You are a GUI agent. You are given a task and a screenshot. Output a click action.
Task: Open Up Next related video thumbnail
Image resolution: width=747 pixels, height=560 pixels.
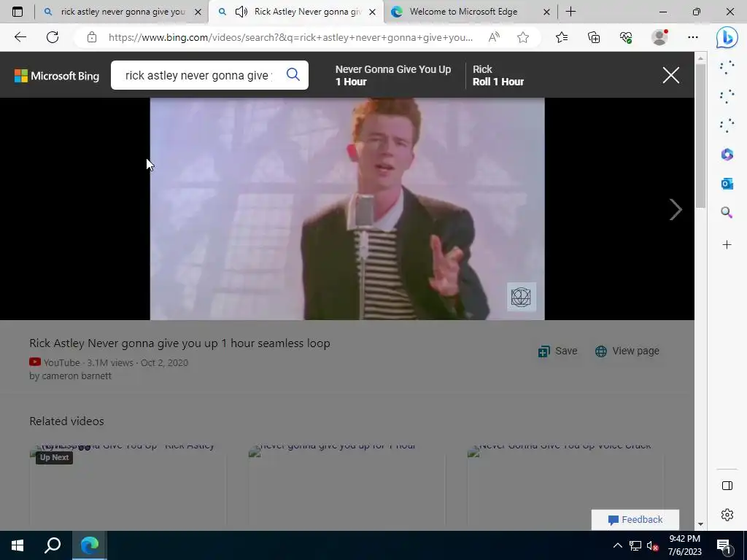click(x=128, y=486)
